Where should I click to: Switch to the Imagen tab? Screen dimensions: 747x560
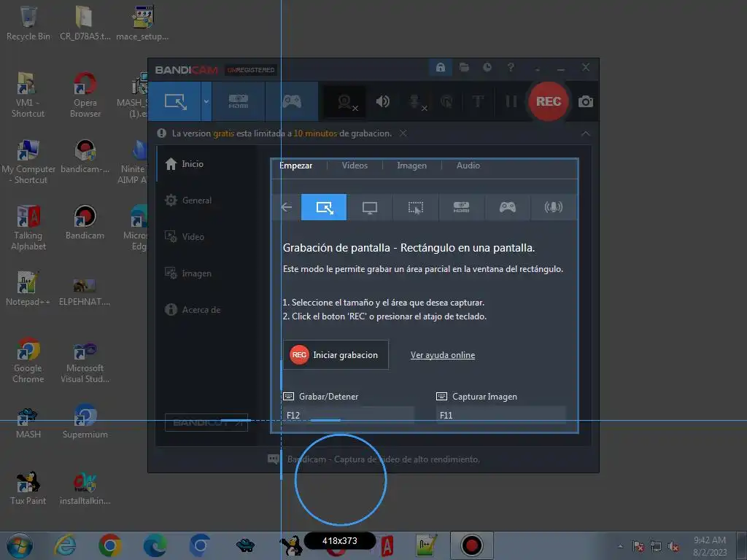pos(411,166)
